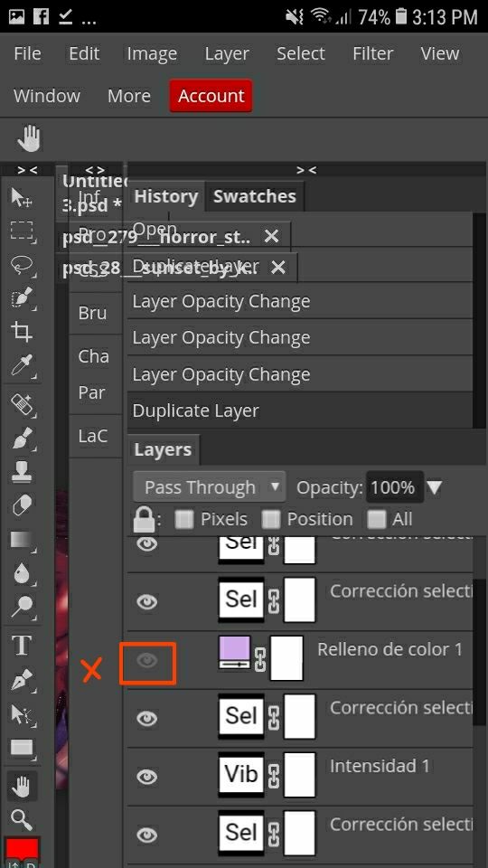488x868 pixels.
Task: Select the Type text tool
Action: pos(22,646)
